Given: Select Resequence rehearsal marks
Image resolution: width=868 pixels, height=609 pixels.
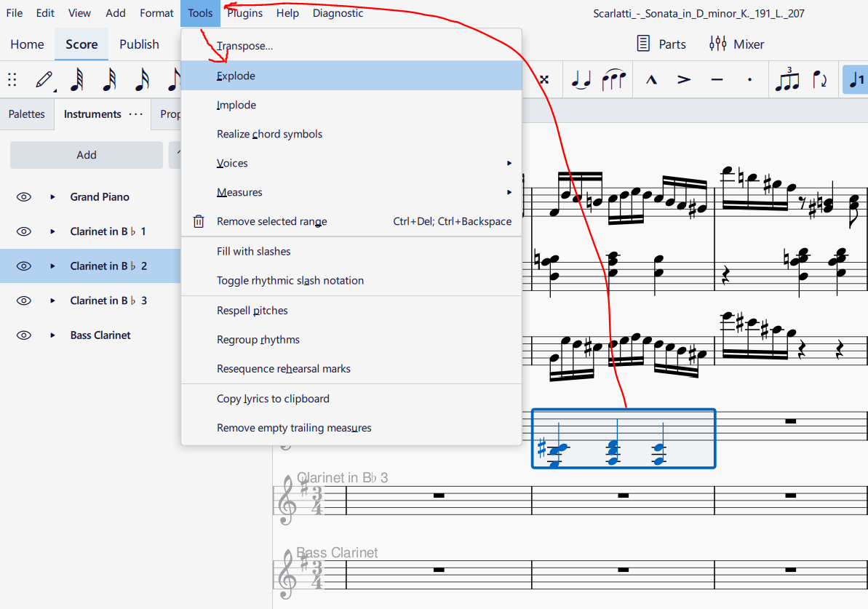Looking at the screenshot, I should (351, 369).
